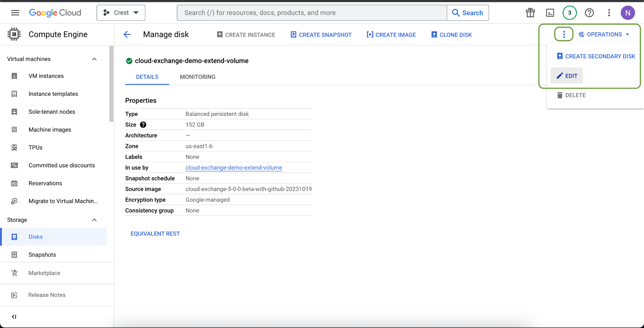Click the 'us-east1-b' zone value
The width and height of the screenshot is (644, 328).
(199, 146)
